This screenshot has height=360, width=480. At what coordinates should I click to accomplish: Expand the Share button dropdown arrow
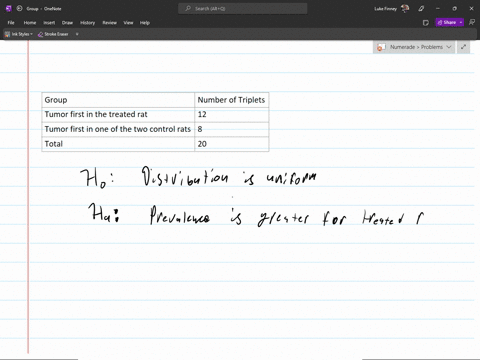click(x=461, y=22)
